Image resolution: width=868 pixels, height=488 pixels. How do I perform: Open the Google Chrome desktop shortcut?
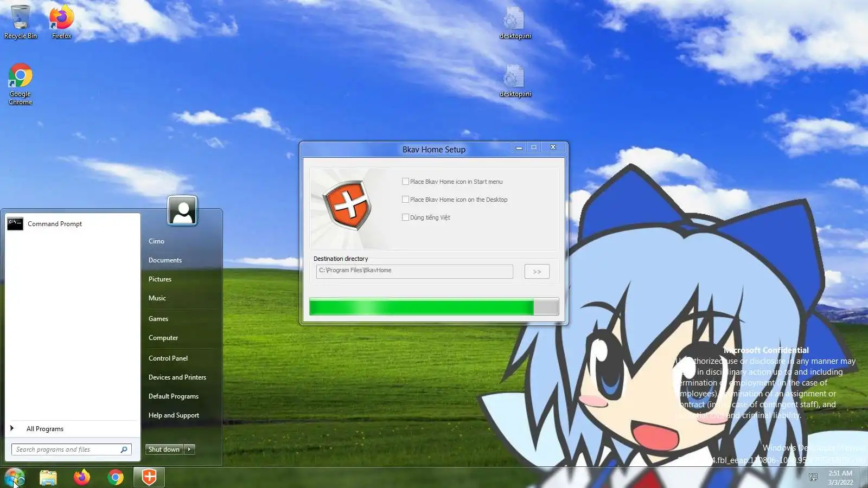pos(20,84)
